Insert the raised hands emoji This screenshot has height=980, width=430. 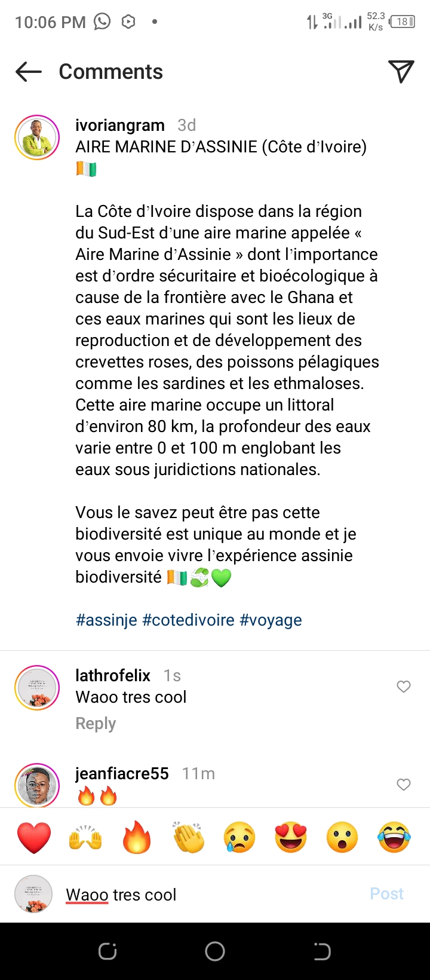(x=85, y=837)
